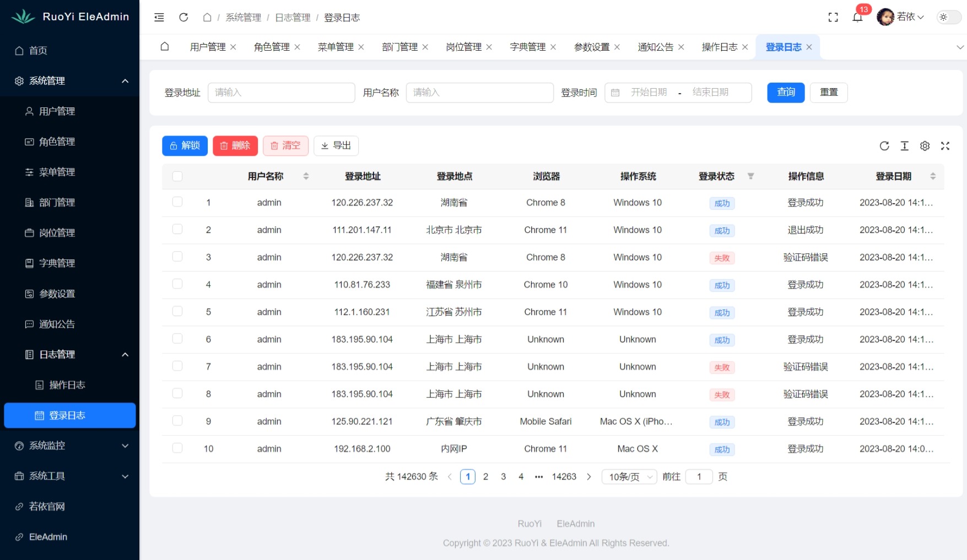Toggle the select-all checkbox in table header
Viewport: 967px width, 560px height.
point(177,175)
